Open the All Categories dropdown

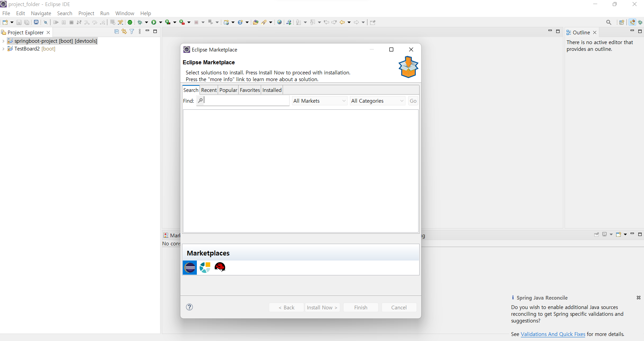[378, 101]
